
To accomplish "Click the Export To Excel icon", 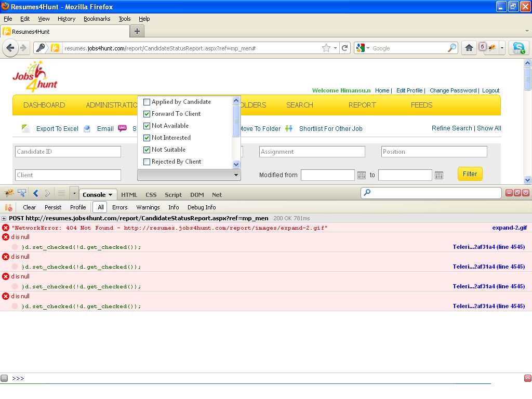I will pos(26,128).
